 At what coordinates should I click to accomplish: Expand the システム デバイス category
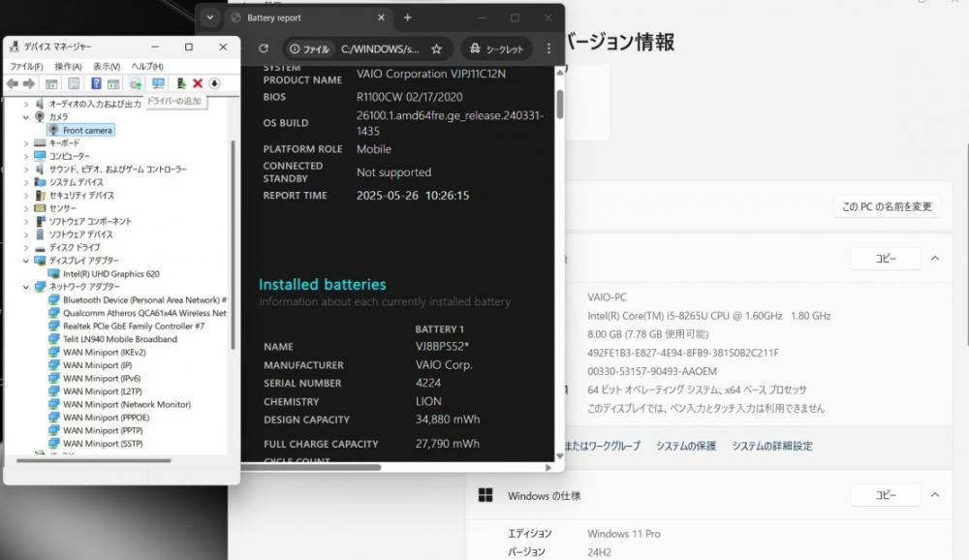(26, 182)
